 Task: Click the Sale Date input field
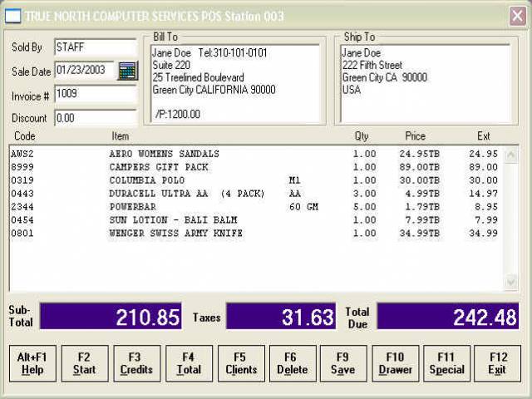tap(85, 71)
